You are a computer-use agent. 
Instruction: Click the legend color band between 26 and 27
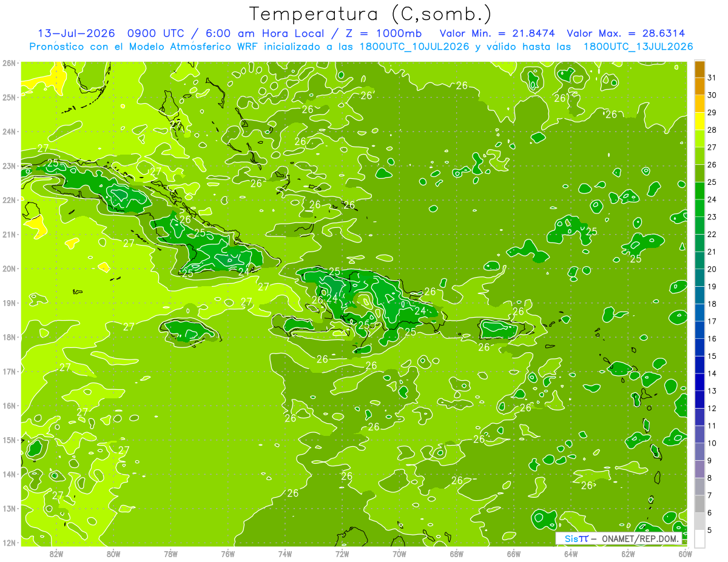699,156
